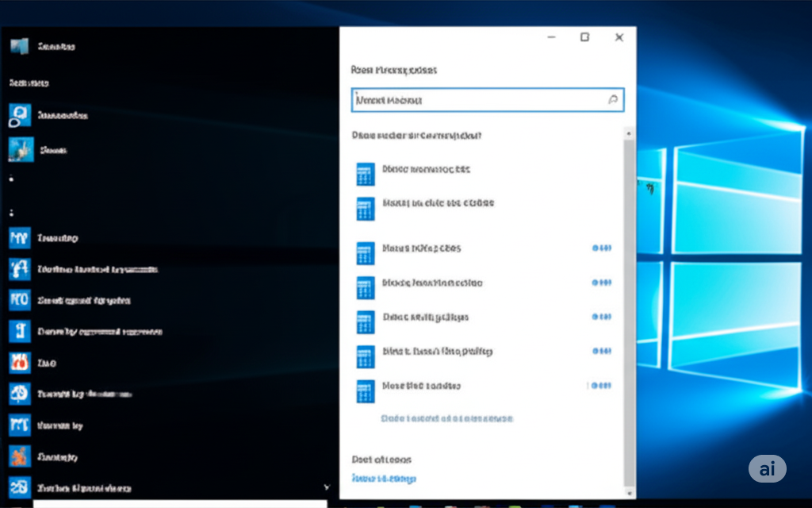Image resolution: width=812 pixels, height=508 pixels.
Task: Follow the blue link at the window's bottom
Action: point(384,479)
